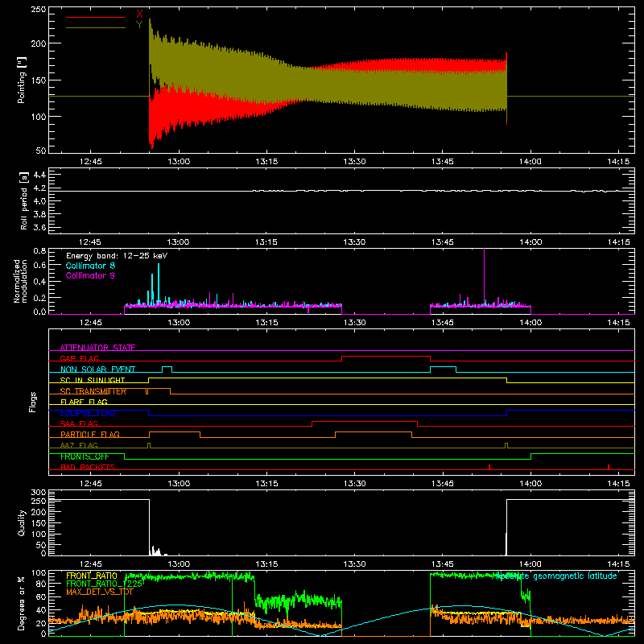Screen dimensions: 644x644
Task: Click the GAP_FLAG label
Action: pos(79,358)
